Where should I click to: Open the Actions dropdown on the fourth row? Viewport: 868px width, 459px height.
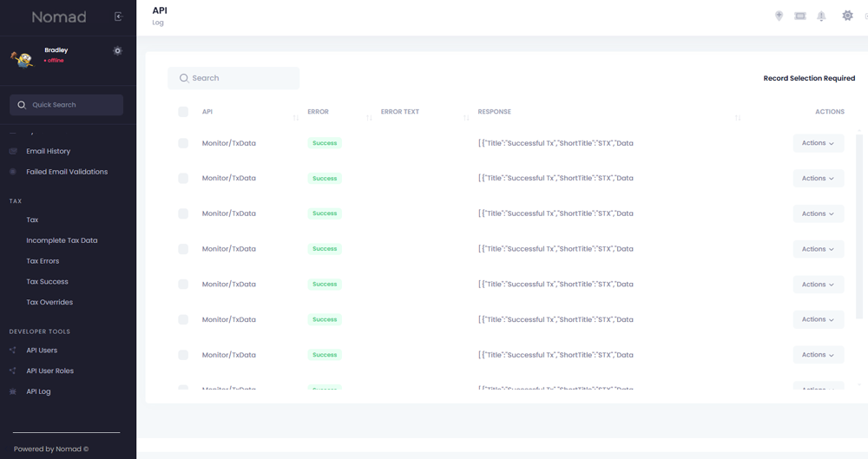pyautogui.click(x=818, y=249)
